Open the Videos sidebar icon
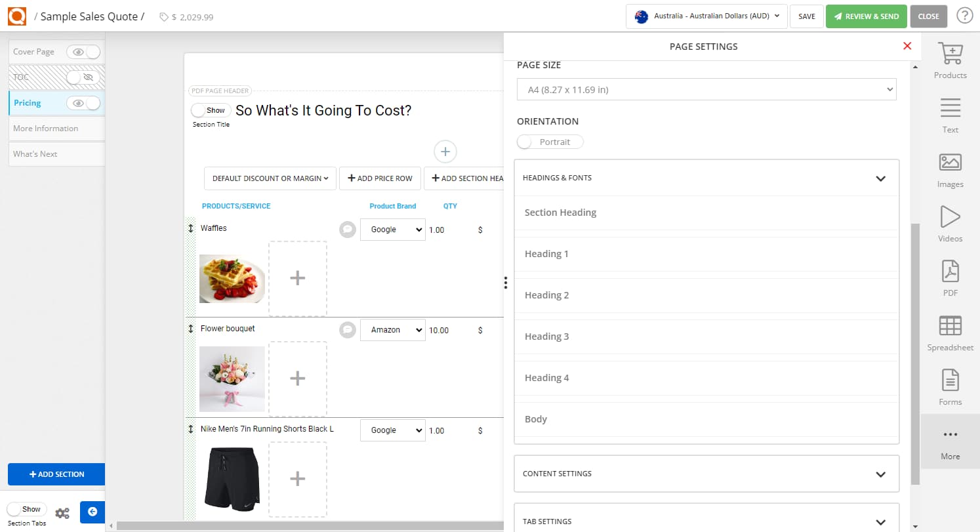The width and height of the screenshot is (980, 532). pyautogui.click(x=950, y=217)
